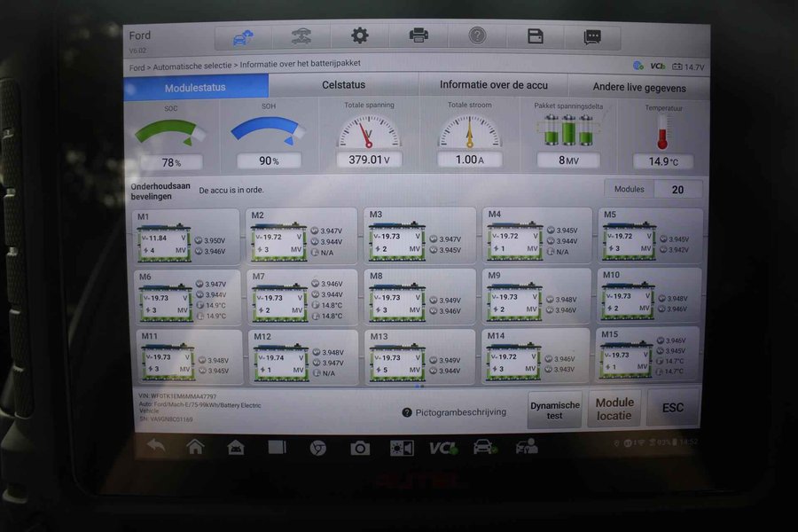Open the Pictogrambeschrijving legend link
Viewport: 798px width, 532px height.
pyautogui.click(x=453, y=412)
